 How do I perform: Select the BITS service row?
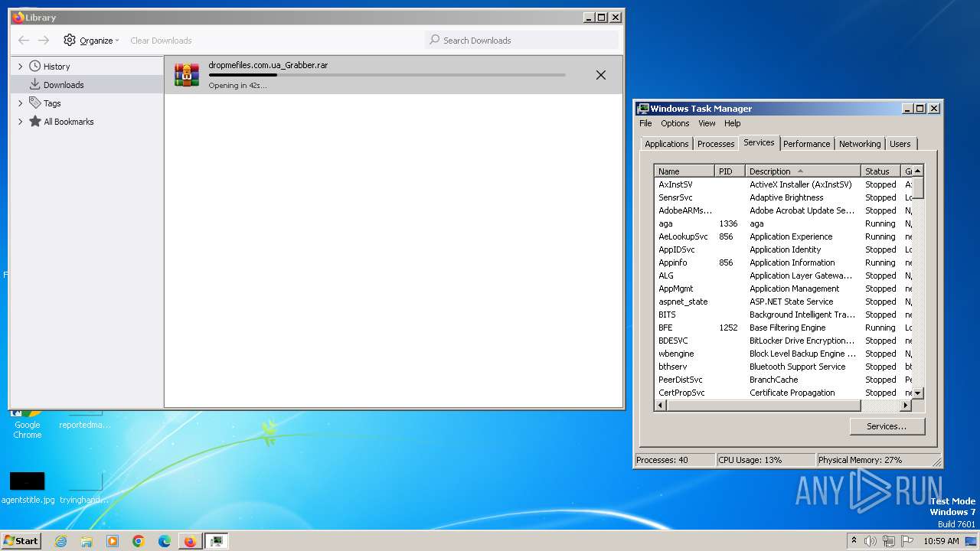pos(783,315)
